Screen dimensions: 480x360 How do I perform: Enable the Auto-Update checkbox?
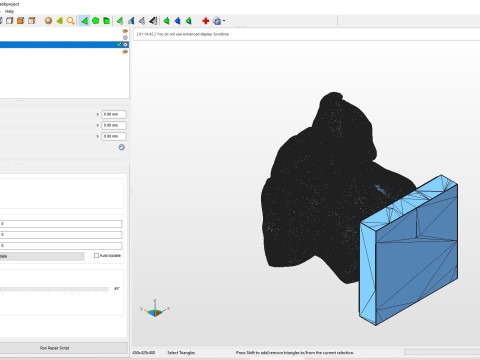point(96,256)
